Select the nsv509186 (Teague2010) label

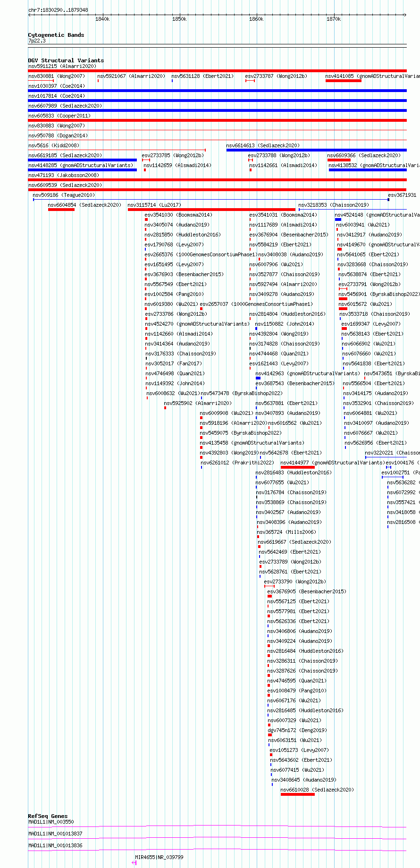(x=64, y=195)
